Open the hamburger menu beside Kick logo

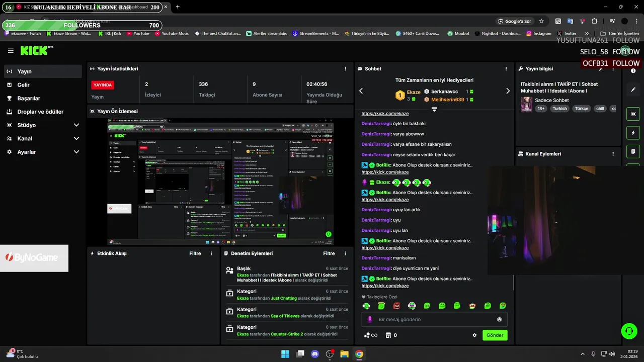11,51
